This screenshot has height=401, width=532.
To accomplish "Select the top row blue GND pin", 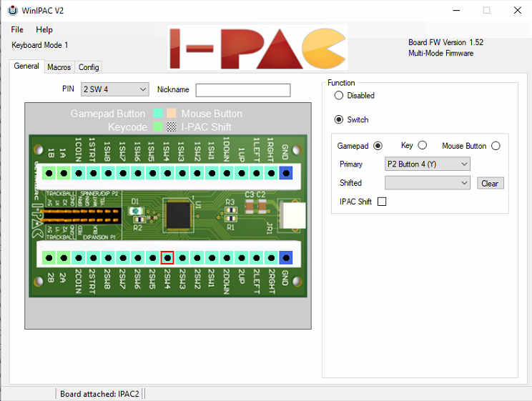I will 286,174.
